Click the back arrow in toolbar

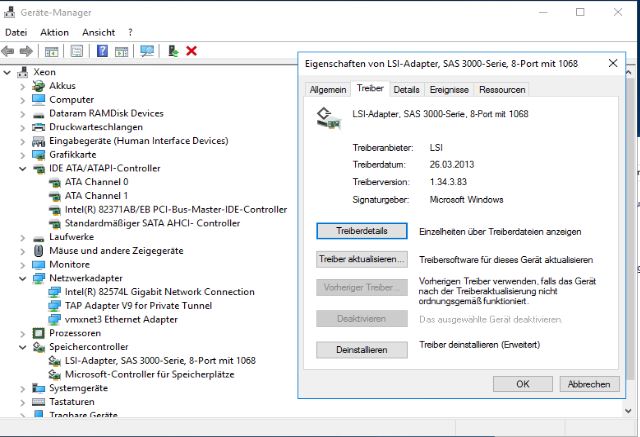point(9,51)
